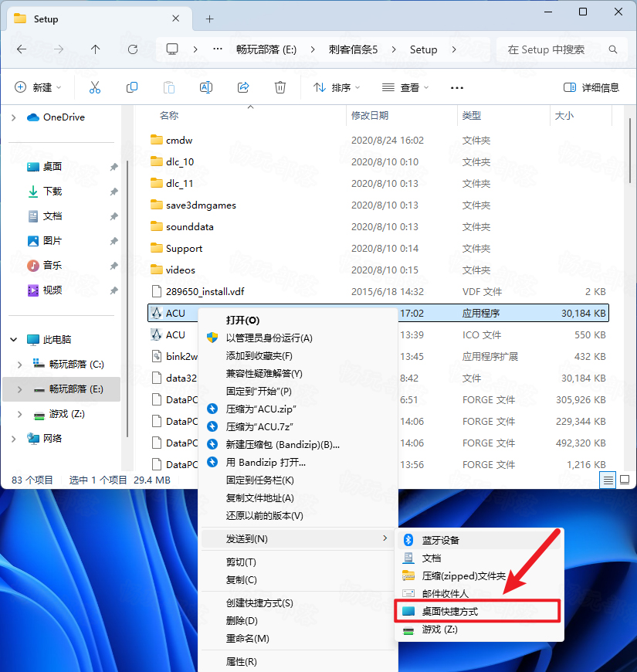Go up one folder level arrow

(96, 49)
